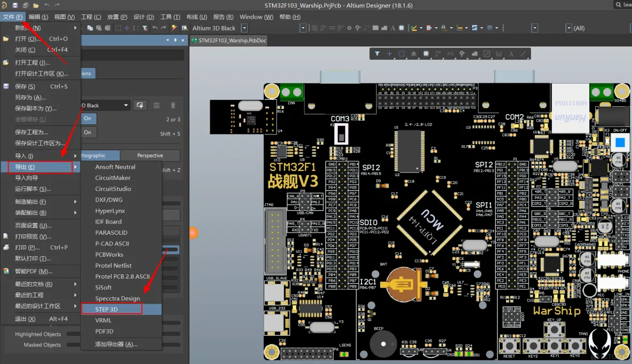The image size is (632, 364).
Task: Click the save icon in the title bar
Action: pyautogui.click(x=15, y=5)
